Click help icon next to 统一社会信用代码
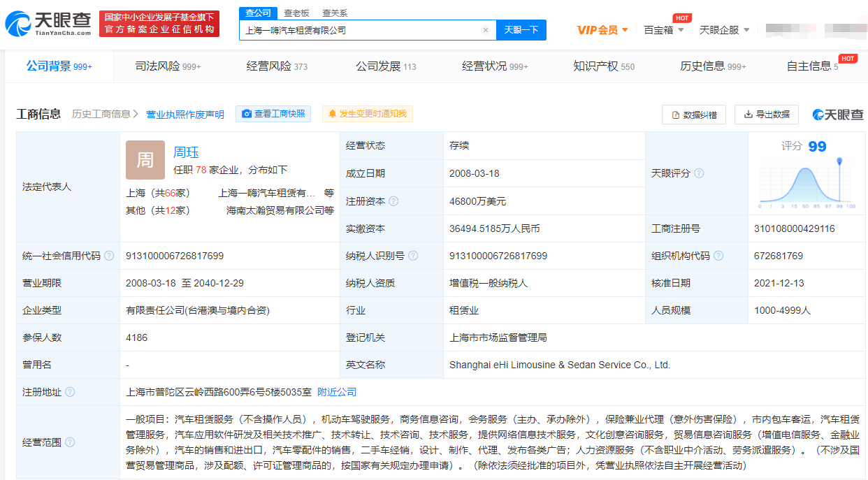868x480 pixels. 109,256
